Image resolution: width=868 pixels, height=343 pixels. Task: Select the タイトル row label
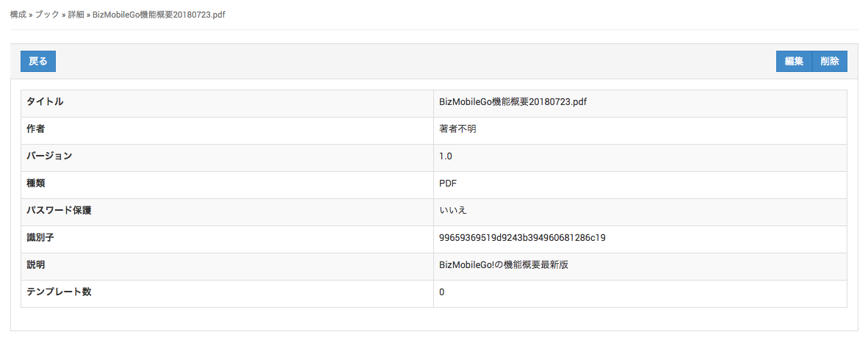point(45,102)
